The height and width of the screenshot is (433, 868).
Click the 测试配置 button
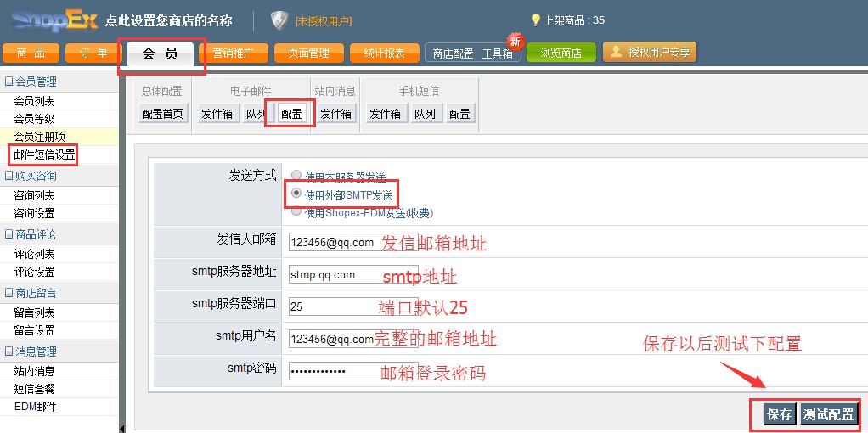point(828,414)
